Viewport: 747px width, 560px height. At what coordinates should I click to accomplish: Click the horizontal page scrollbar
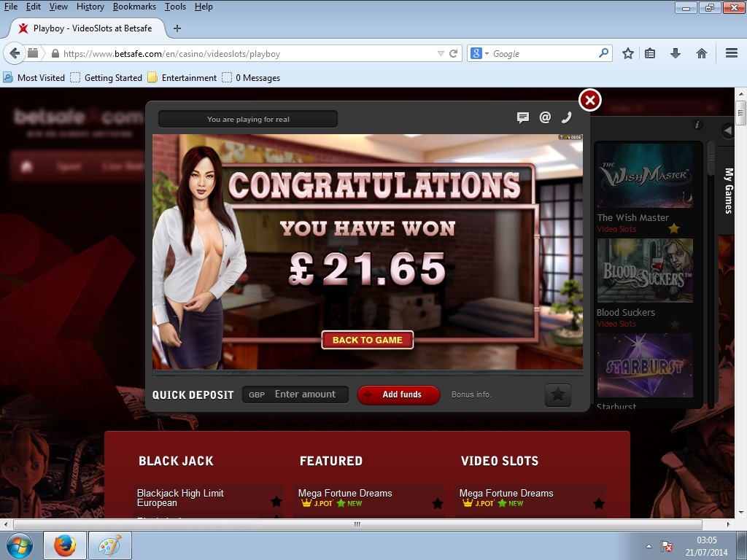click(x=357, y=524)
